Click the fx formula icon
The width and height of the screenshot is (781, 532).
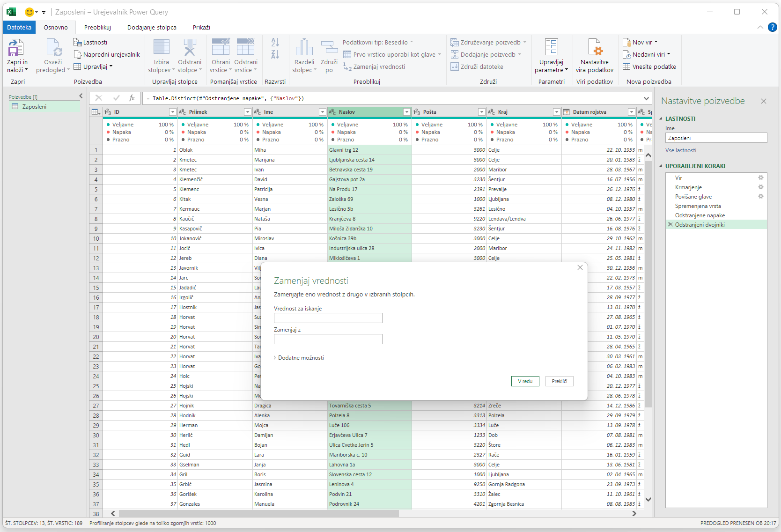tap(132, 98)
